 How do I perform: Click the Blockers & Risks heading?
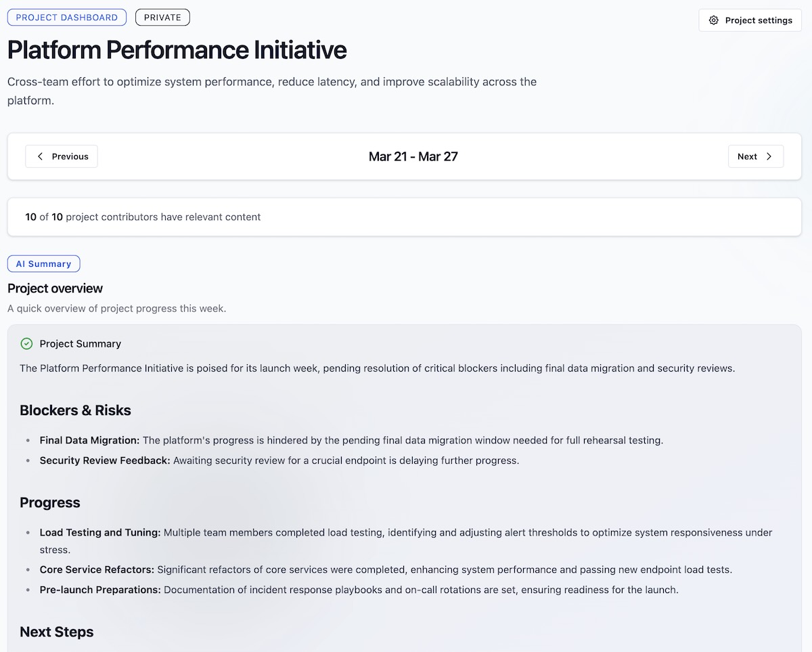pos(75,410)
